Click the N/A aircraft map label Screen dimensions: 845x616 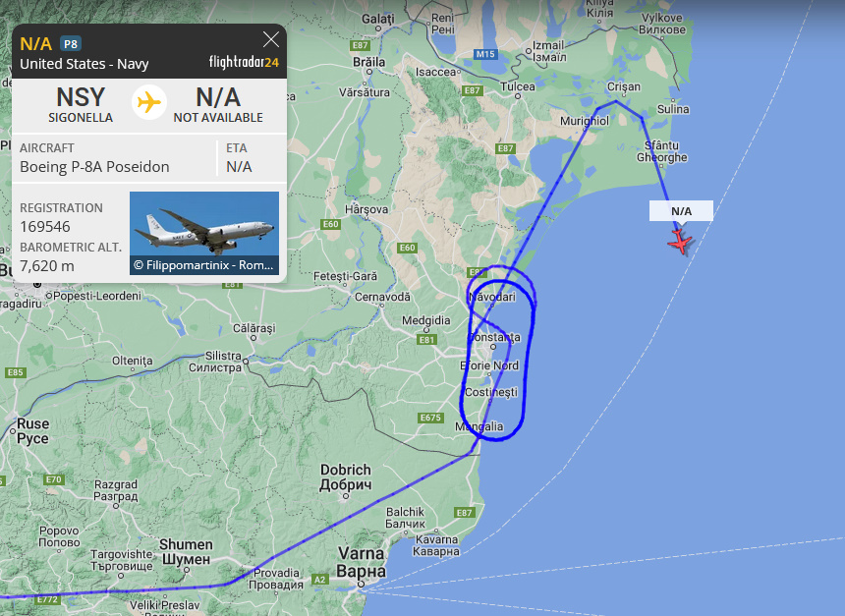[x=681, y=211]
